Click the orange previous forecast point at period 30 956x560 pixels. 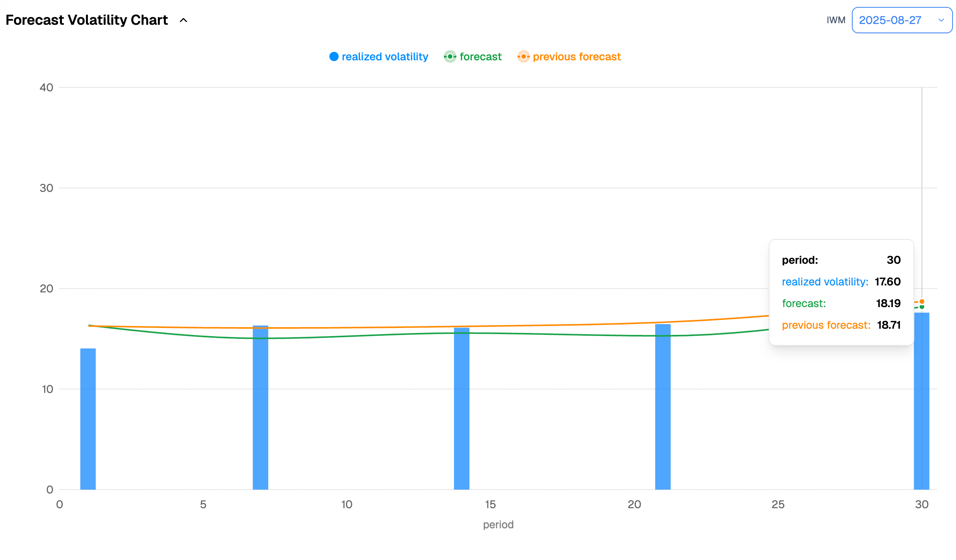(922, 301)
